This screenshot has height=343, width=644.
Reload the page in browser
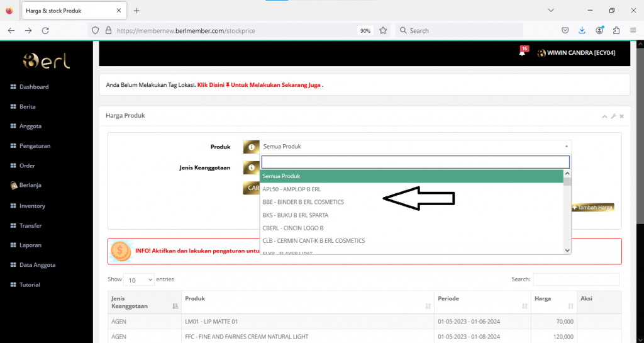pyautogui.click(x=45, y=30)
